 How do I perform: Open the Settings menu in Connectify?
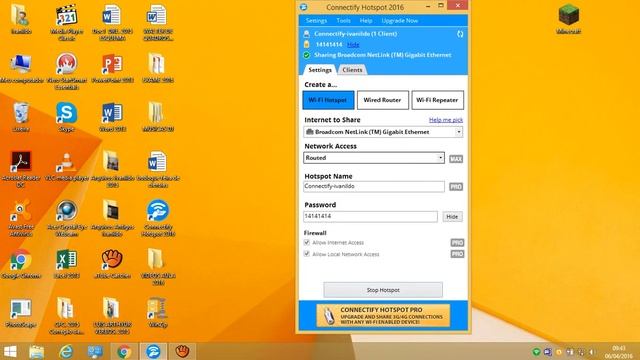tap(316, 20)
